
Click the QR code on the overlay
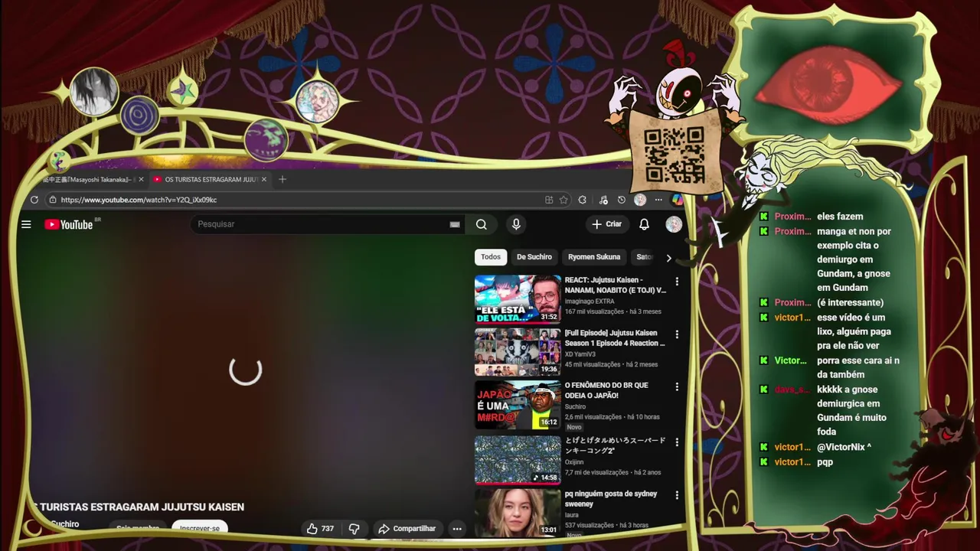point(674,155)
